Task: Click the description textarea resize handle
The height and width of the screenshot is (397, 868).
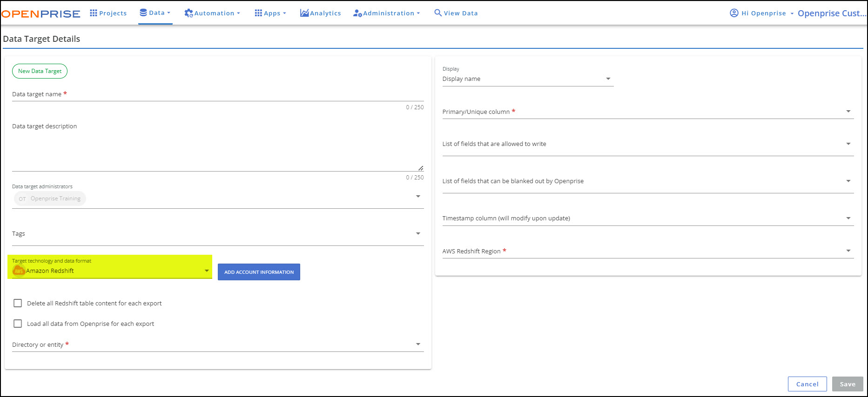Action: point(420,168)
